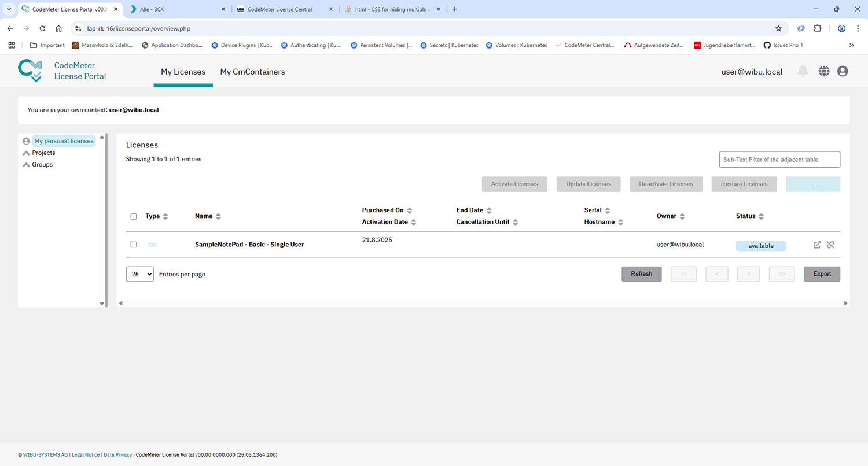Switch to the Alle - 3CX browser tab
Image resolution: width=868 pixels, height=466 pixels.
(x=179, y=9)
